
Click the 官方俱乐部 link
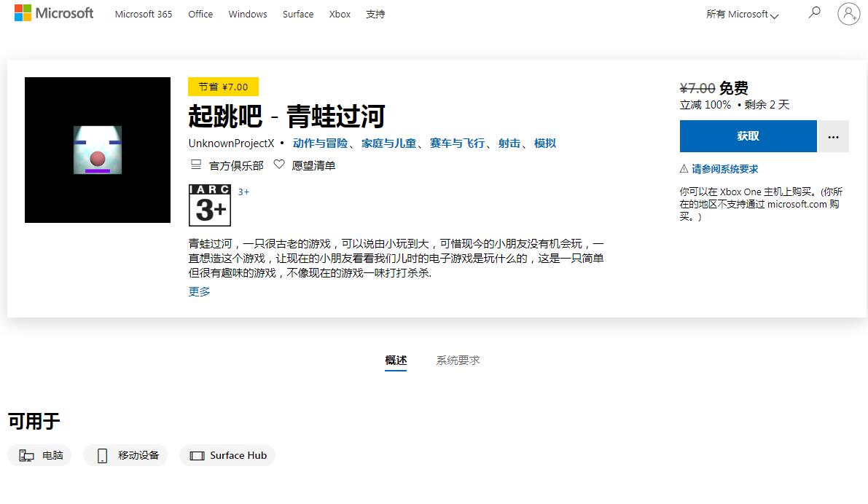pyautogui.click(x=236, y=165)
